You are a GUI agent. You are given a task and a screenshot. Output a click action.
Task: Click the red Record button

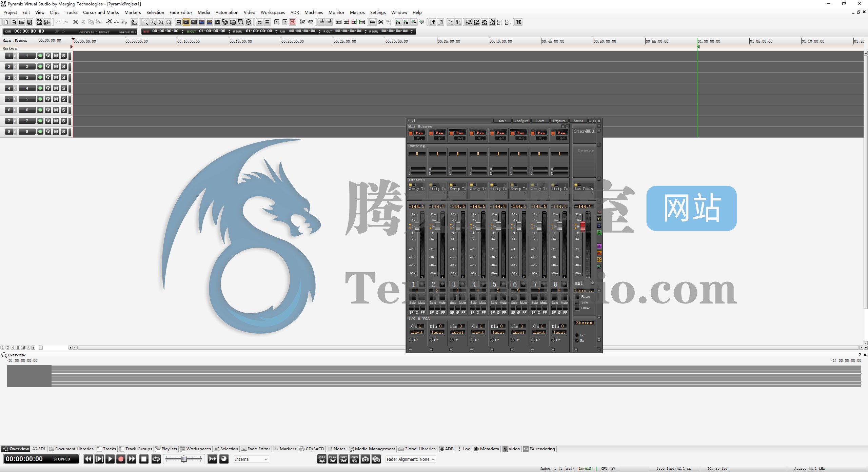click(x=121, y=459)
